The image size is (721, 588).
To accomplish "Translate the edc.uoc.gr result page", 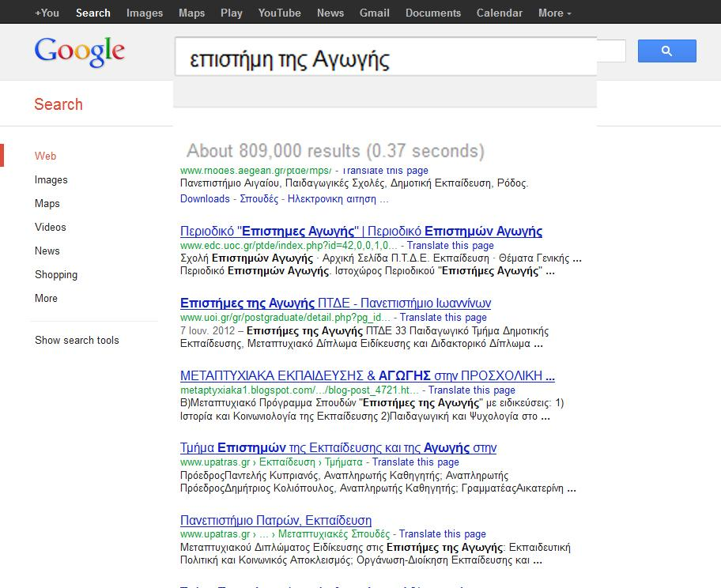I will (x=450, y=246).
